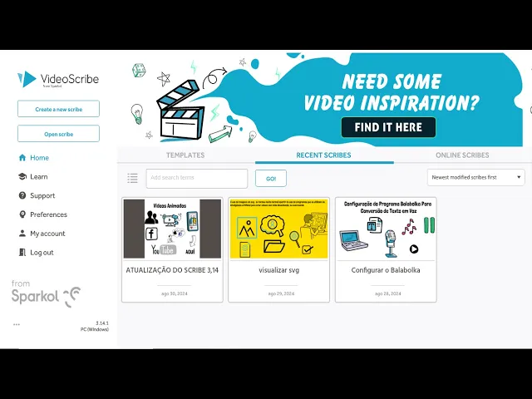Click the Open scribe button
Viewport: 532px width, 399px height.
(58, 134)
